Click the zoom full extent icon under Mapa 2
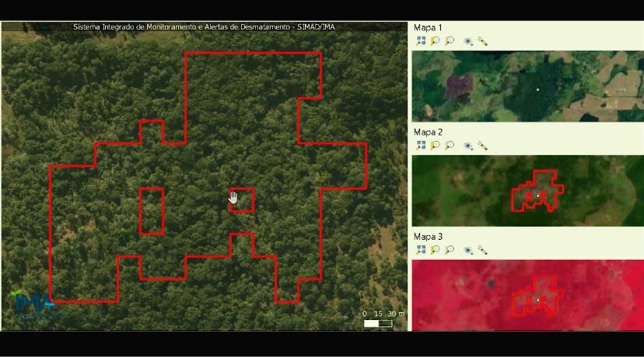The image size is (644, 359). (421, 146)
